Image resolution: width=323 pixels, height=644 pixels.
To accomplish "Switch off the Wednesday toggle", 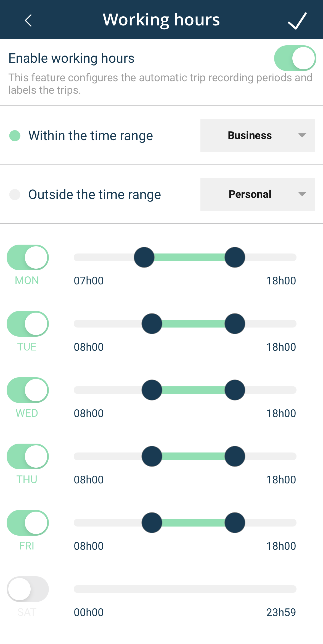I will pos(28,390).
